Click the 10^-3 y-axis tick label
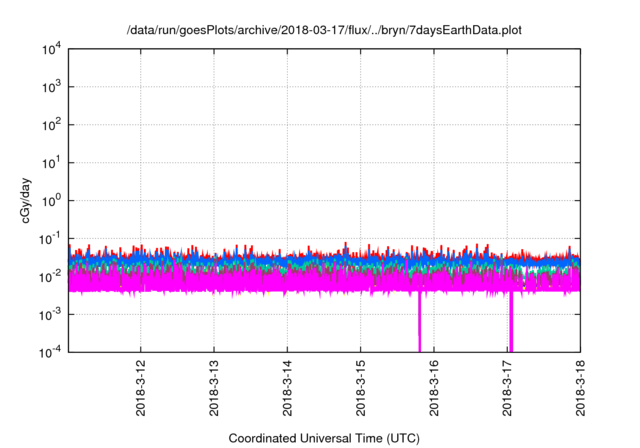Screen dimensions: 640x448 tap(50, 315)
